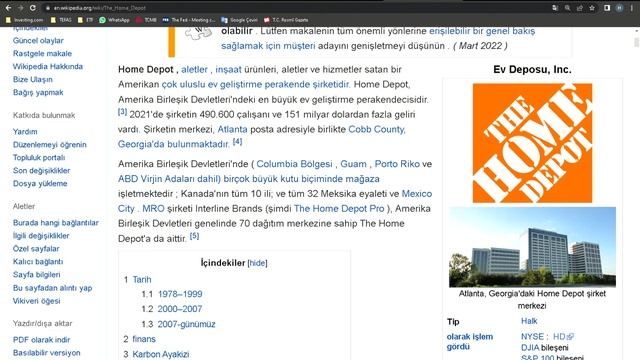Open Wikipedia Hakkında link

pyautogui.click(x=47, y=67)
